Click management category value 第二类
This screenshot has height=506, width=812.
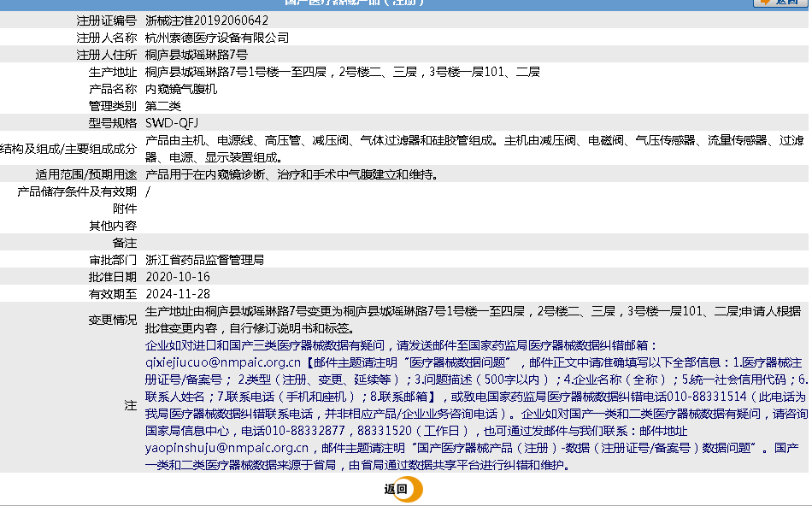[162, 106]
